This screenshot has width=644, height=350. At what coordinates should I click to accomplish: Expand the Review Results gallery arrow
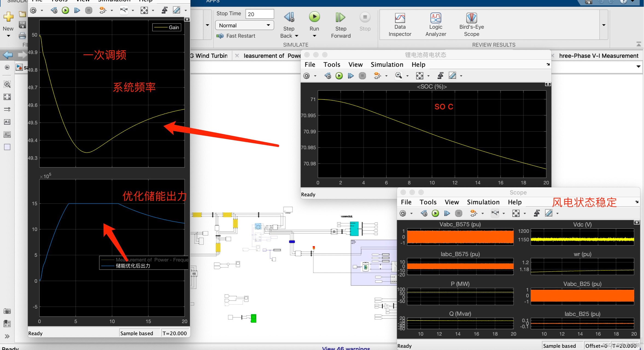click(604, 25)
